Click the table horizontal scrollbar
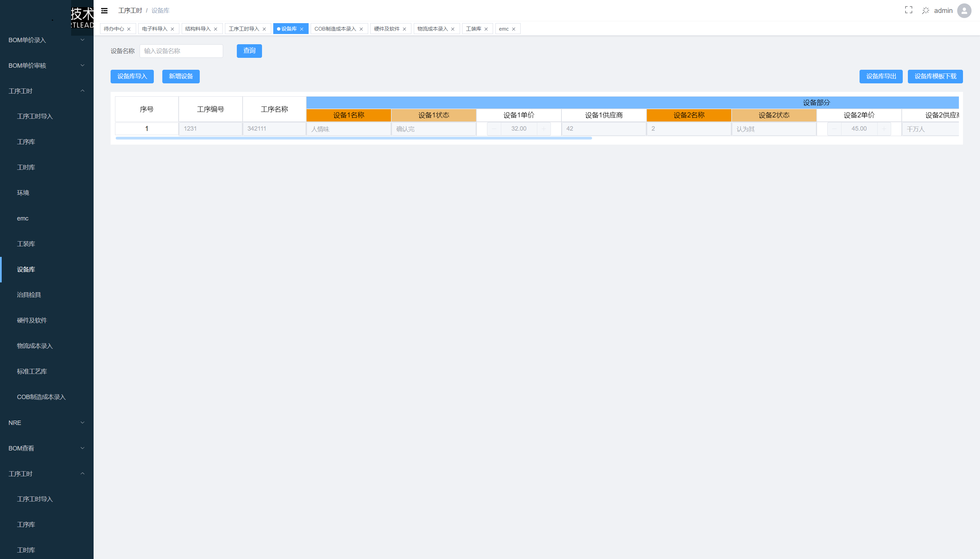The width and height of the screenshot is (980, 559). pyautogui.click(x=354, y=138)
